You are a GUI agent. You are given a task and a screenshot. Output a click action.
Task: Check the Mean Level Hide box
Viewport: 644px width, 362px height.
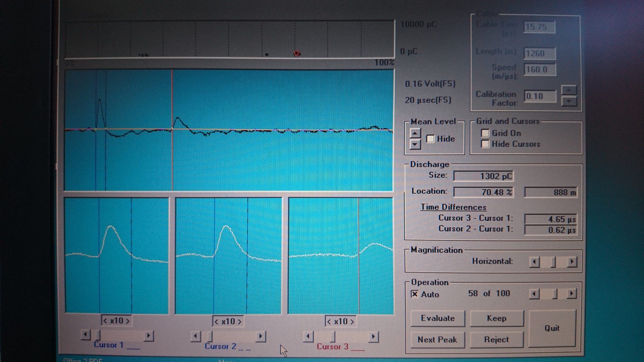tap(430, 139)
